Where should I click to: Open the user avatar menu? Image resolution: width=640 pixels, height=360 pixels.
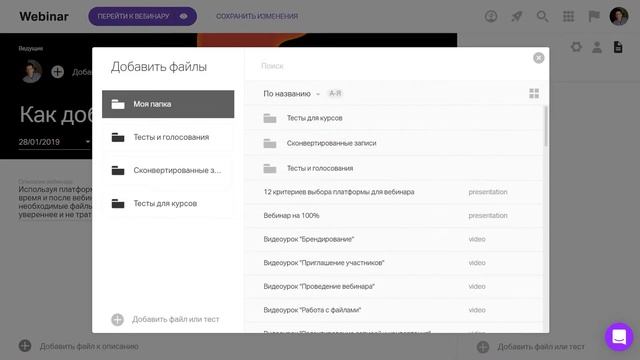point(619,16)
